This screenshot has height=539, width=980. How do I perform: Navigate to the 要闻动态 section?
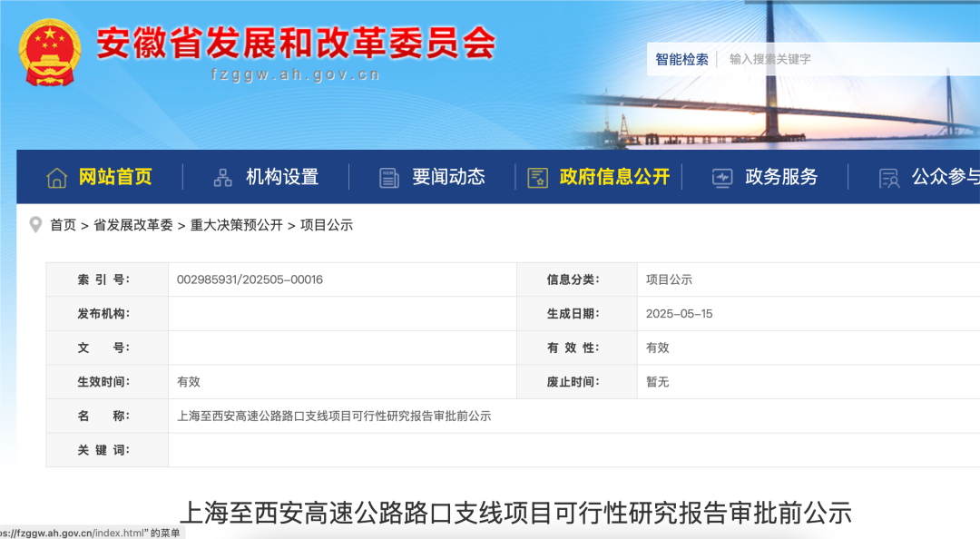pos(448,176)
